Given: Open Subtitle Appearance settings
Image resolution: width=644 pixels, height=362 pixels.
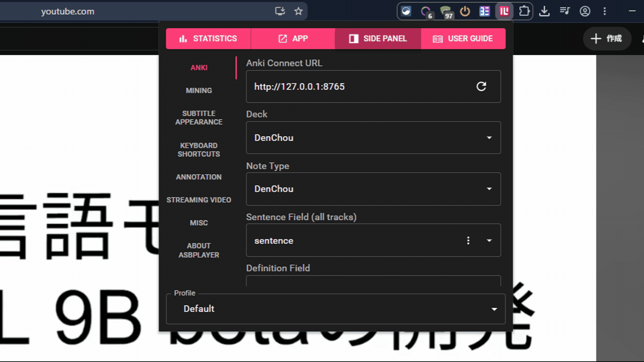Looking at the screenshot, I should click(x=199, y=118).
